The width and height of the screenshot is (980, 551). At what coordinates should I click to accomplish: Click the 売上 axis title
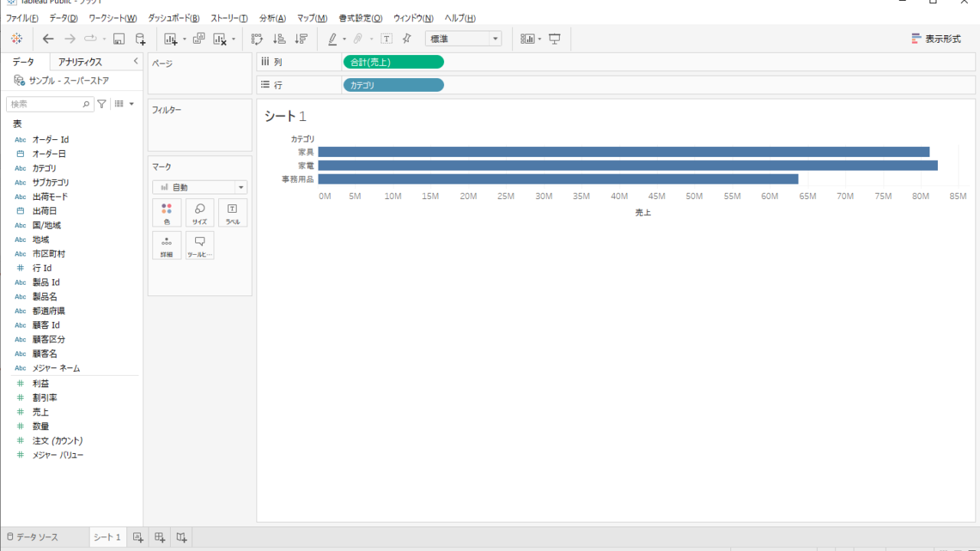[x=643, y=213]
